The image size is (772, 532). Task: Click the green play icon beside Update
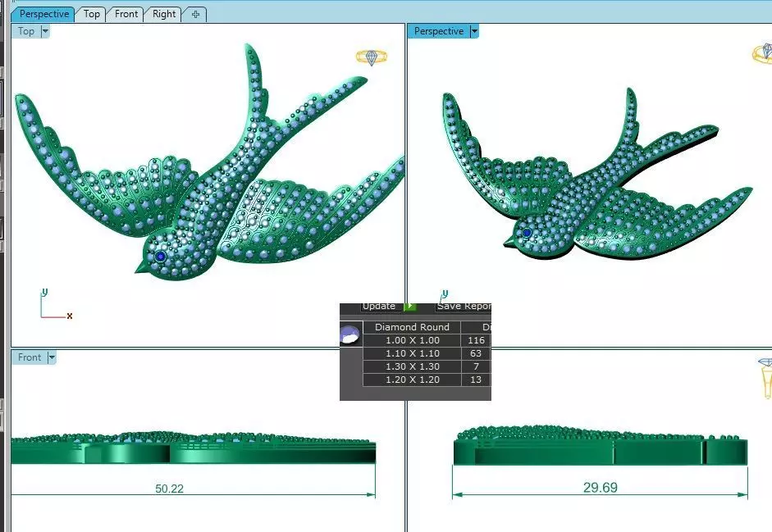click(409, 306)
